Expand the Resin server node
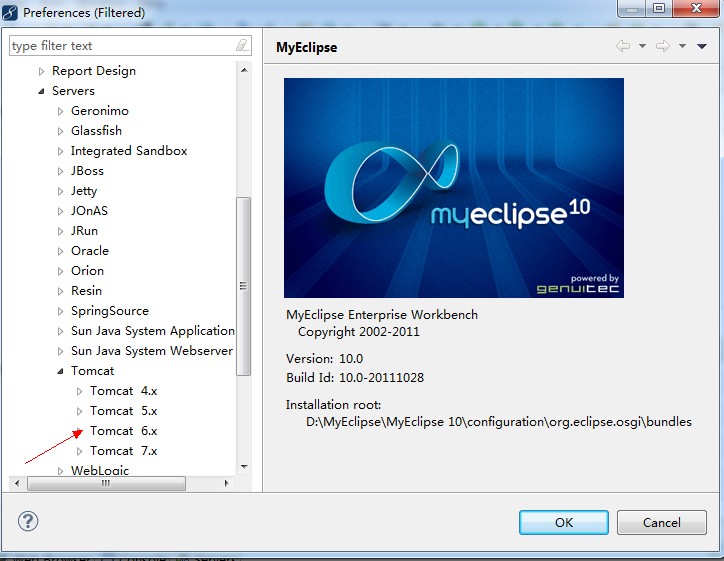The image size is (724, 561). tap(60, 291)
